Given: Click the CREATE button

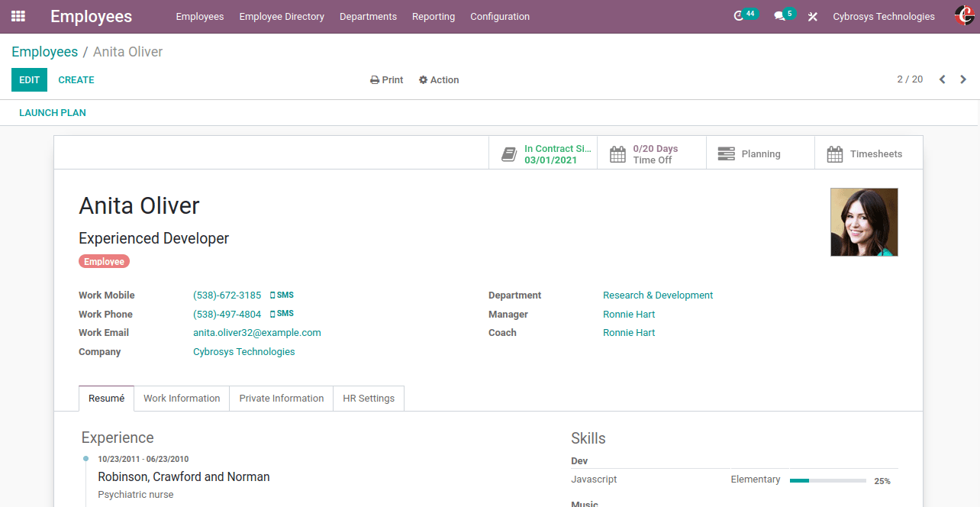Looking at the screenshot, I should (76, 79).
